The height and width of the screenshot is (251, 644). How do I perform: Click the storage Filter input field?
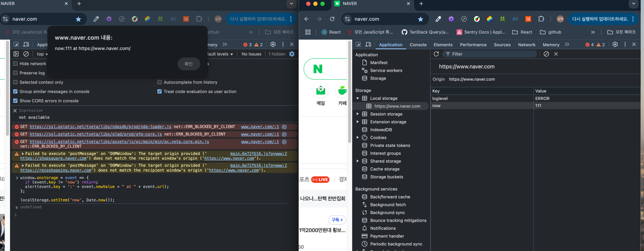pyautogui.click(x=489, y=54)
